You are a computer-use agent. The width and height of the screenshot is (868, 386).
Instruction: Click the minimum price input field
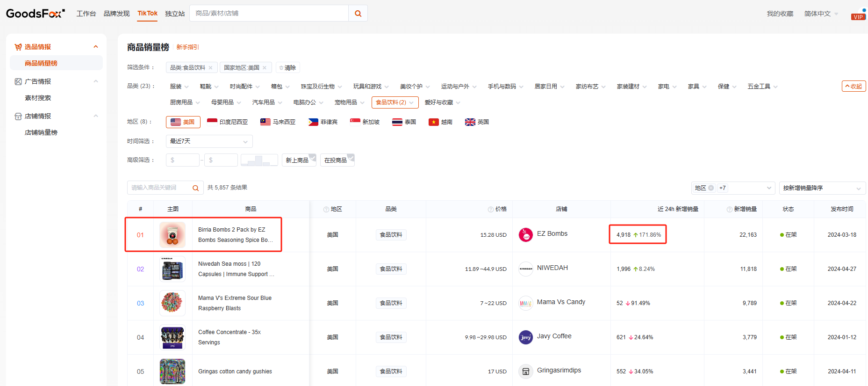coord(183,160)
